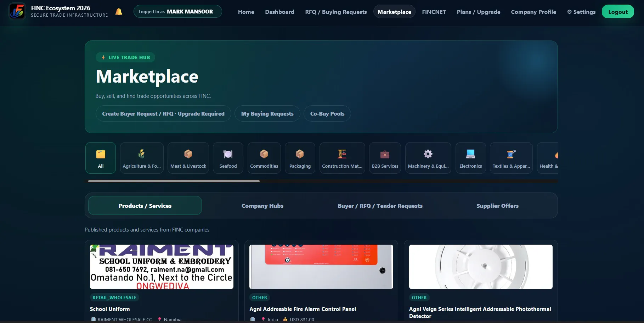Pick the Commodities category

(264, 158)
